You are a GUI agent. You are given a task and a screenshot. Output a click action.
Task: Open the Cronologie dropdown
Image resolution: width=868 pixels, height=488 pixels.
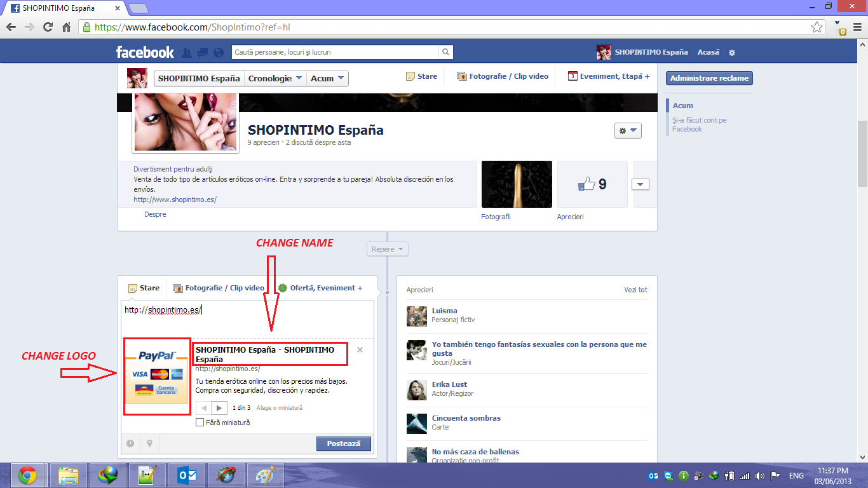[x=276, y=78]
